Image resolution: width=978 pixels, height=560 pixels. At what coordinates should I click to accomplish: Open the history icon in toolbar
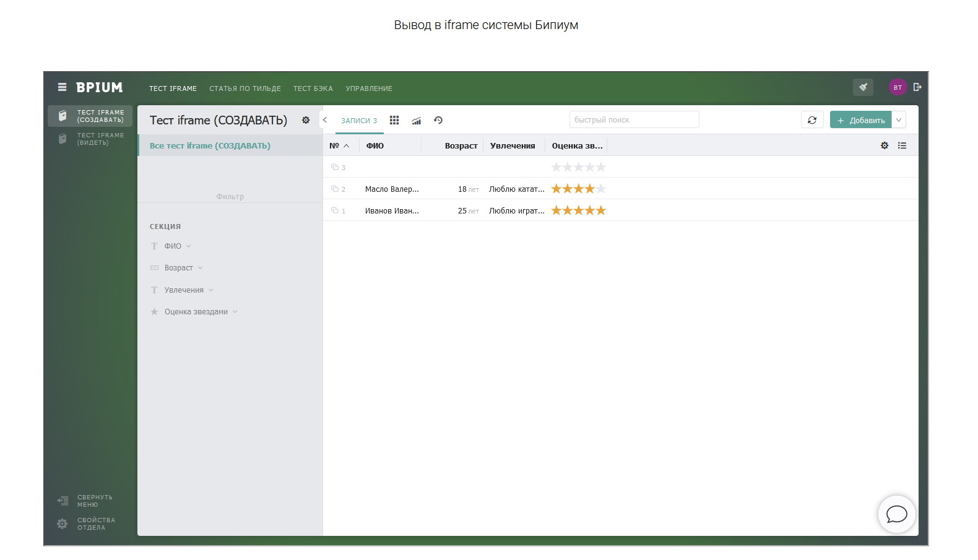pos(438,120)
